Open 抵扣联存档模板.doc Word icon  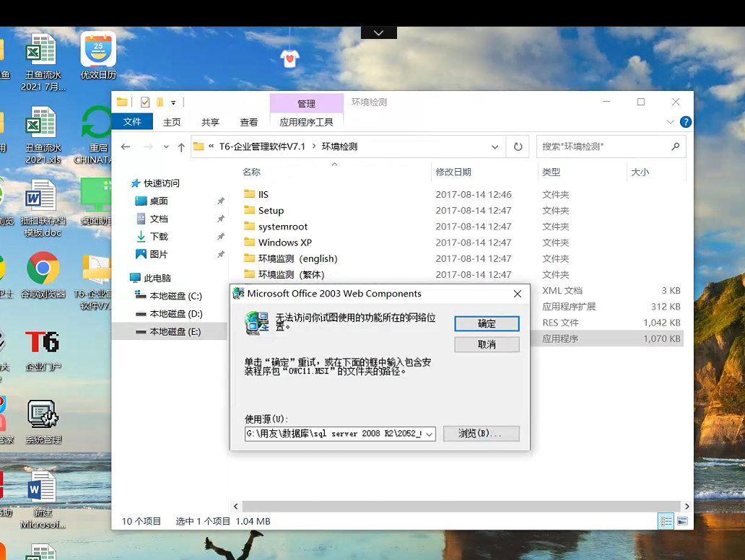[x=43, y=208]
